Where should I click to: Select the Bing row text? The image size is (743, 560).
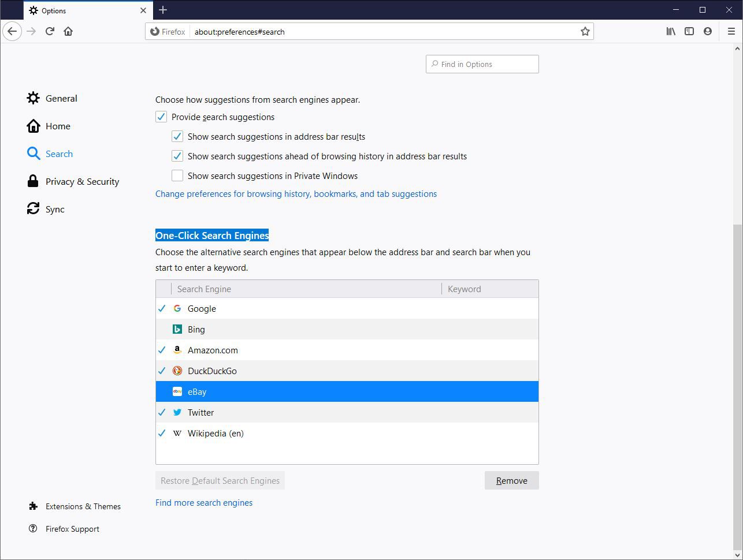tap(196, 329)
